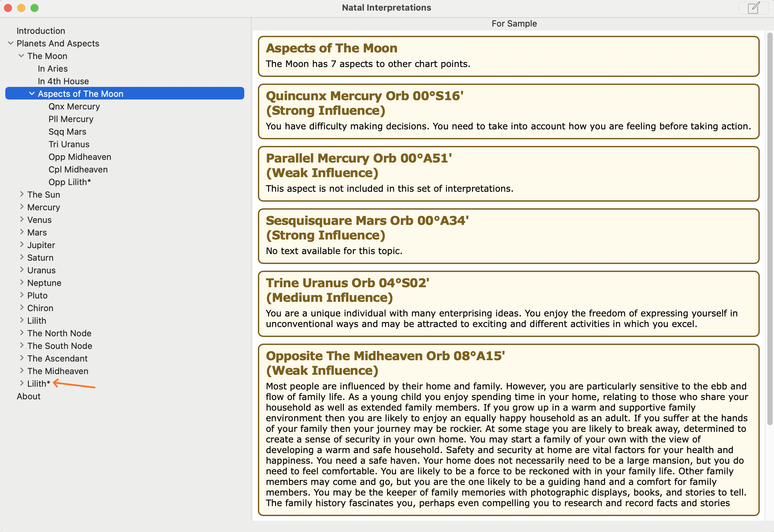Select Pluto label in sidebar

tap(38, 295)
